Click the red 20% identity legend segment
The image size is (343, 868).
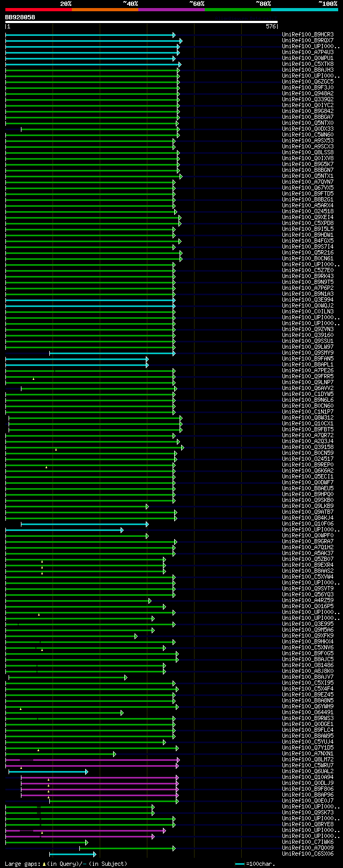point(39,10)
